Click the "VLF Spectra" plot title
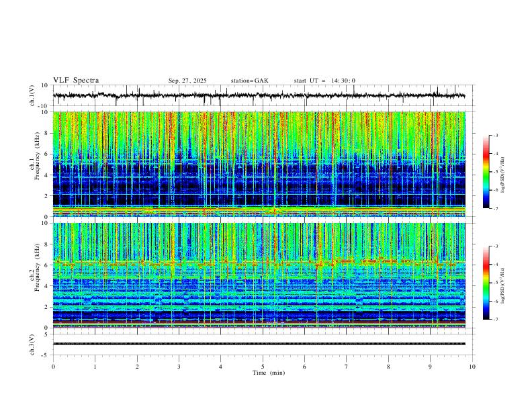The width and height of the screenshot is (532, 411). tap(76, 81)
